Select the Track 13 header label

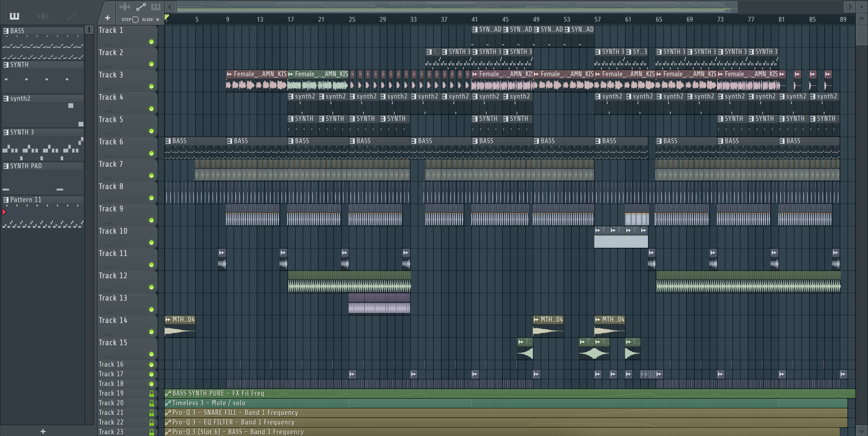[113, 298]
